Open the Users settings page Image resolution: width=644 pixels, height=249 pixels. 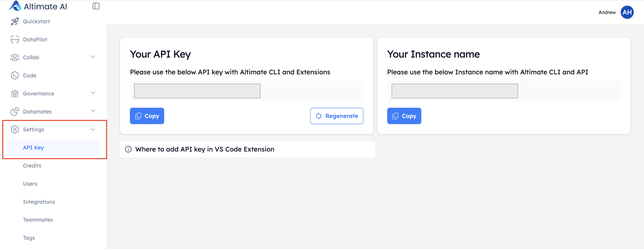click(x=30, y=184)
